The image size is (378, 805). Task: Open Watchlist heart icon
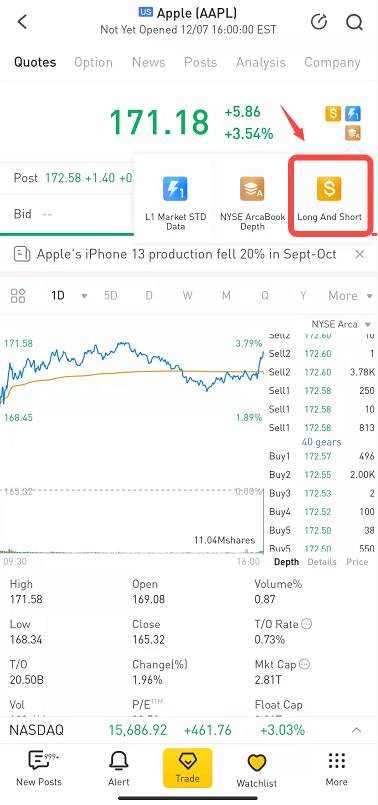(x=256, y=762)
